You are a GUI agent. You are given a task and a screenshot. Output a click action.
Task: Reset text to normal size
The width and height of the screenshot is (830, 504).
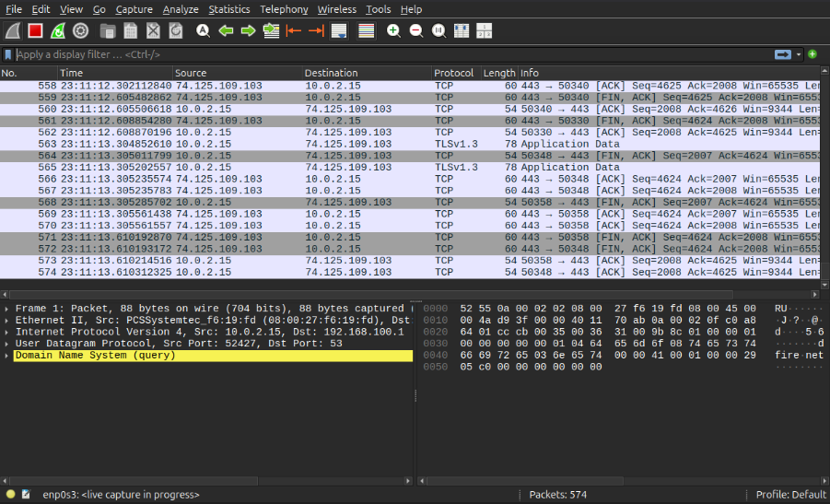438,31
